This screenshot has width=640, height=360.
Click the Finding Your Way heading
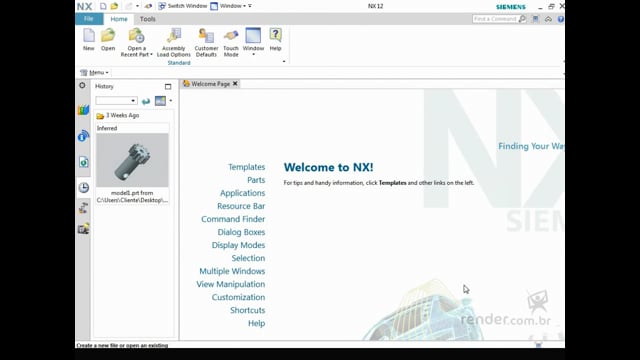tap(531, 146)
